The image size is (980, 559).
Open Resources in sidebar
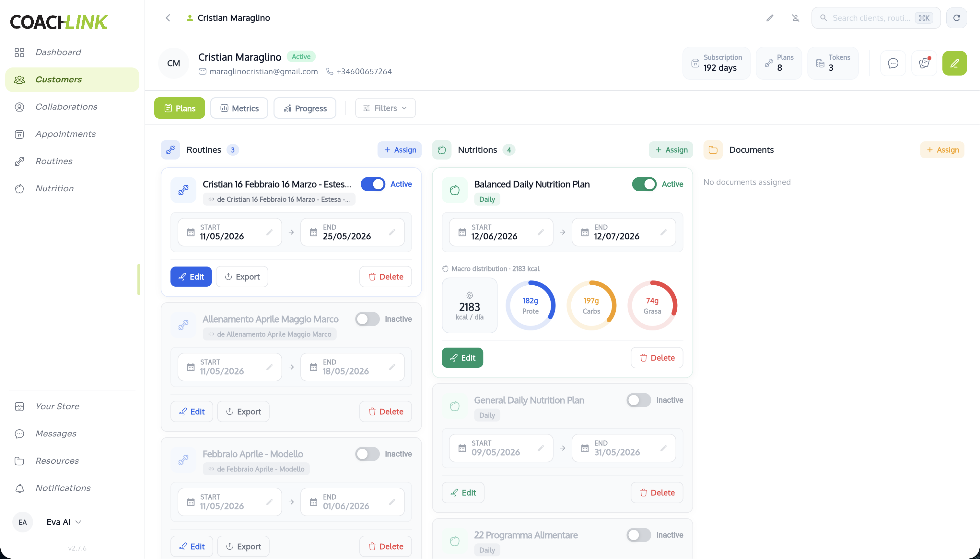[72, 461]
